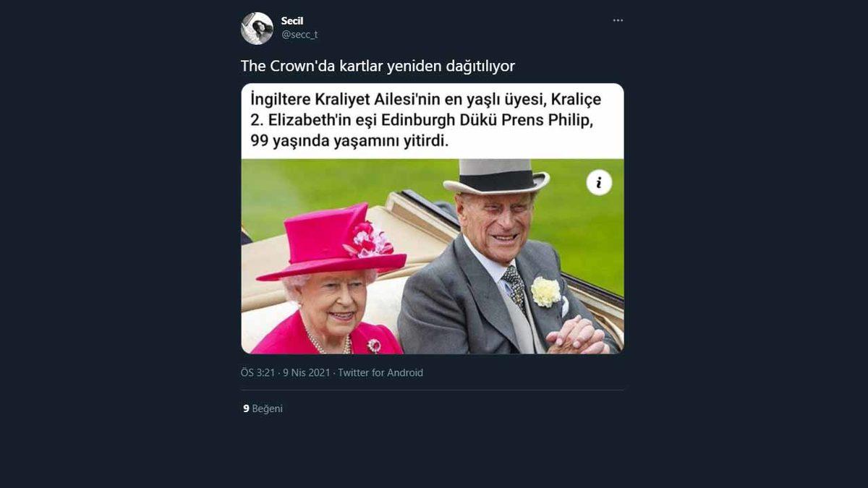Click the "Beğeni" label below the tweet
This screenshot has width=868, height=488.
click(x=266, y=408)
